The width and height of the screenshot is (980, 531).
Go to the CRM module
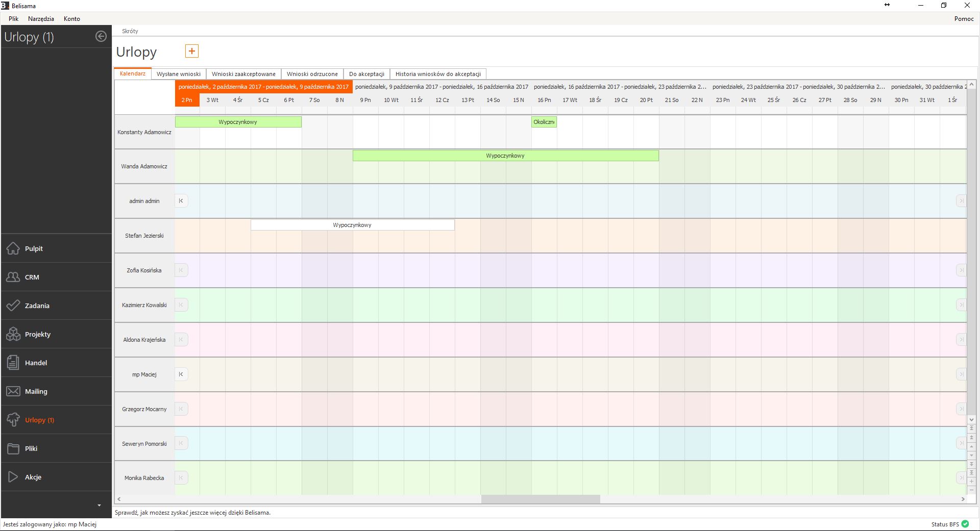tap(32, 277)
